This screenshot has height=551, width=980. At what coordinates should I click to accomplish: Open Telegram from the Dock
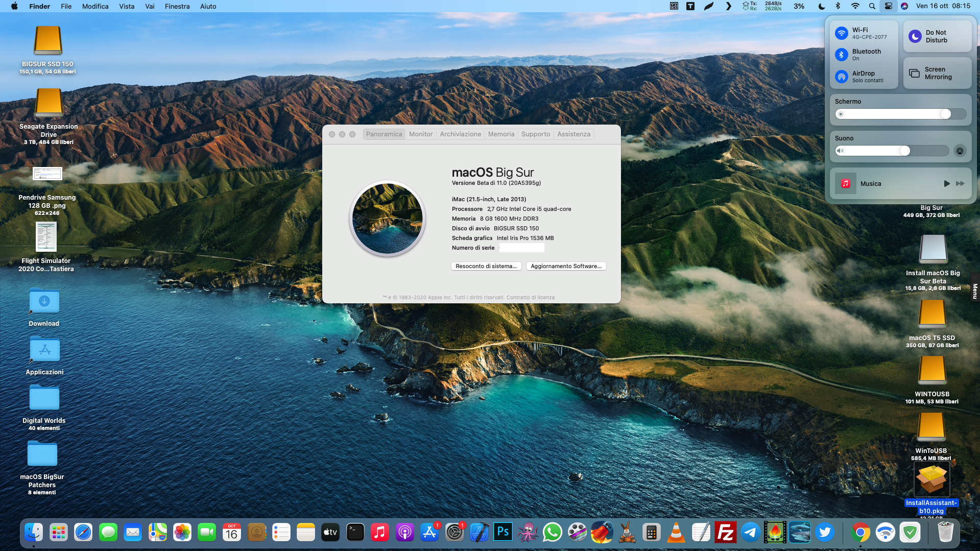750,533
